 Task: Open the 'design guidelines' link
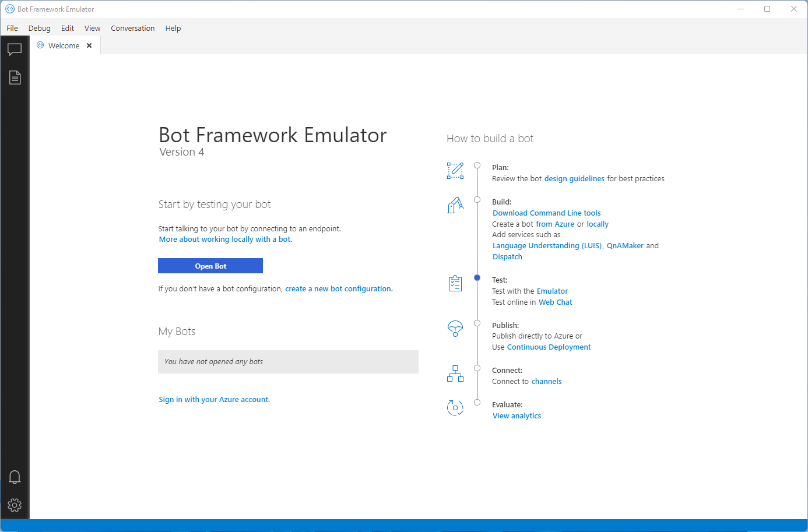point(574,179)
